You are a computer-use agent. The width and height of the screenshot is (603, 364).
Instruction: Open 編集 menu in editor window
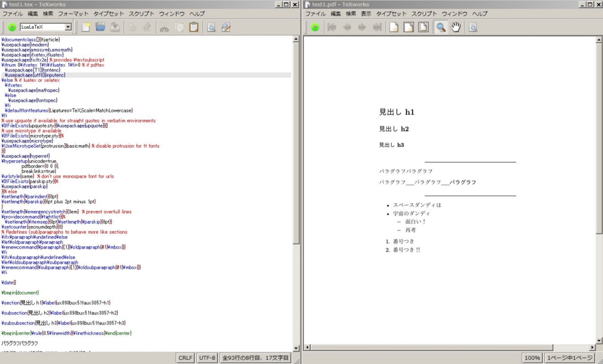click(x=33, y=14)
